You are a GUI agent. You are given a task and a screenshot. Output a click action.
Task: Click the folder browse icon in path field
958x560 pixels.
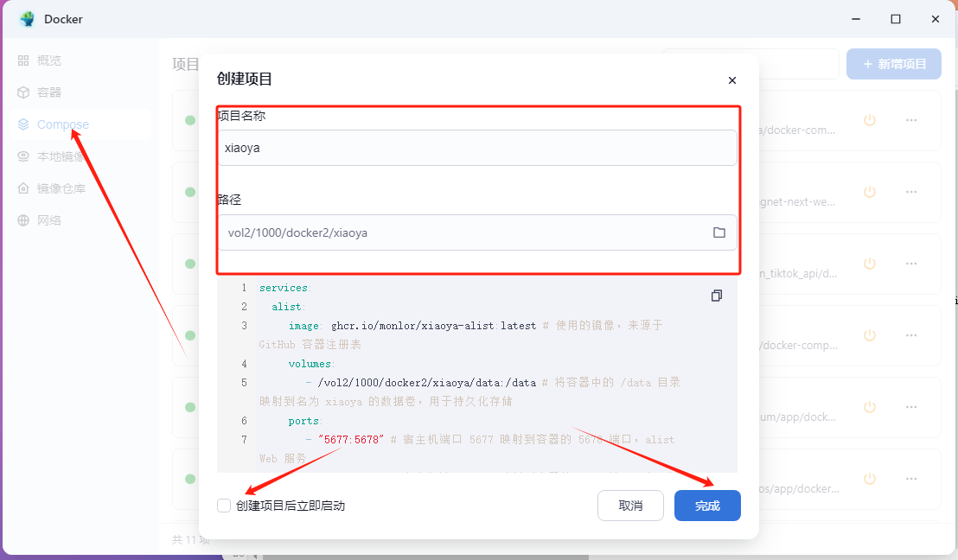point(718,232)
